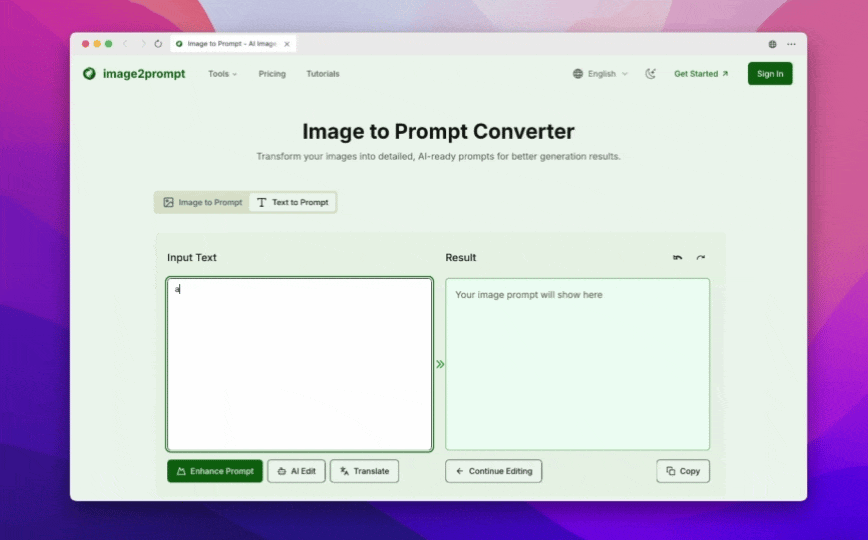Copy the result with the Copy button
Image resolution: width=868 pixels, height=540 pixels.
(x=683, y=471)
